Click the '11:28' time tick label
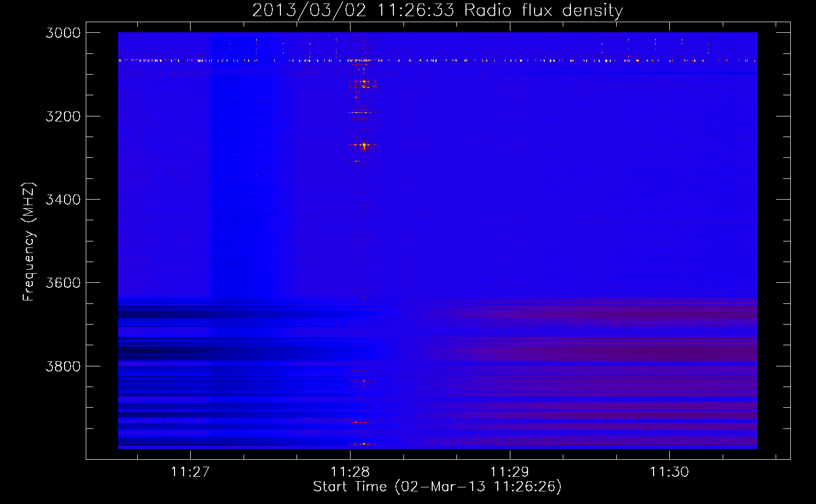 coord(350,472)
